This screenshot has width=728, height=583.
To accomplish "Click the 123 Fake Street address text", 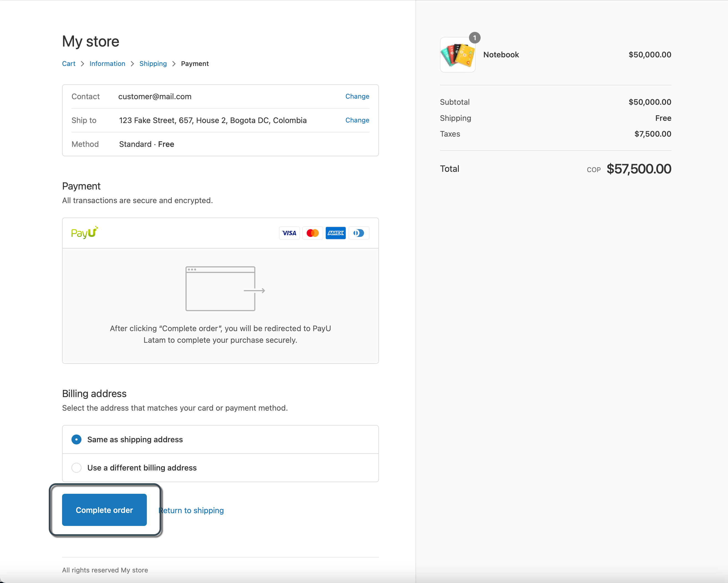I will 213,121.
